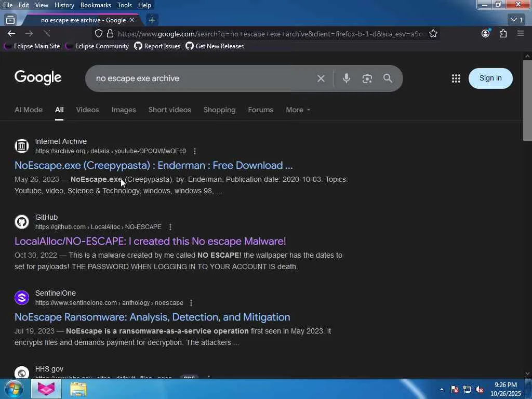Screen dimensions: 532x399
Task: Stop page loading with the X button
Action: point(47,33)
